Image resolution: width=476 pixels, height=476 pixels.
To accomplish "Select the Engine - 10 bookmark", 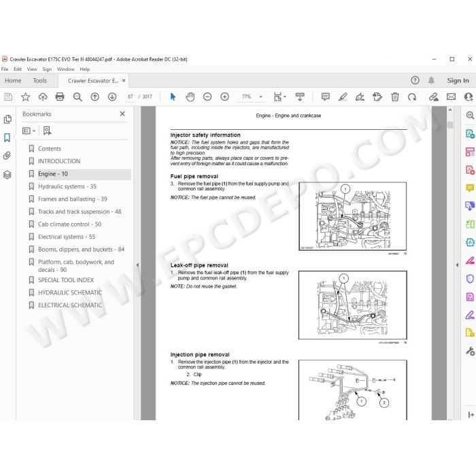I will (53, 174).
